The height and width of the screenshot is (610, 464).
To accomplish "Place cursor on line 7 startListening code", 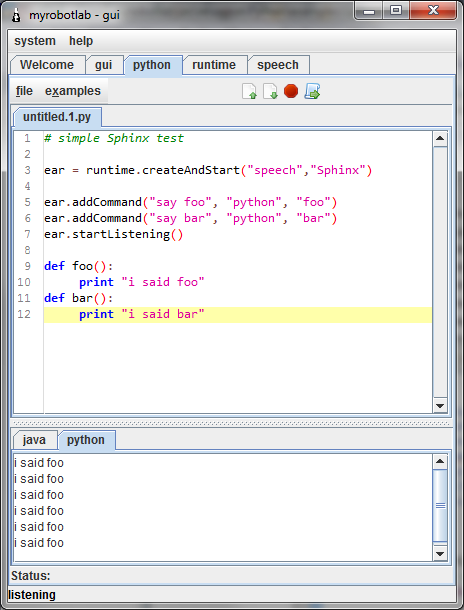I will (113, 234).
